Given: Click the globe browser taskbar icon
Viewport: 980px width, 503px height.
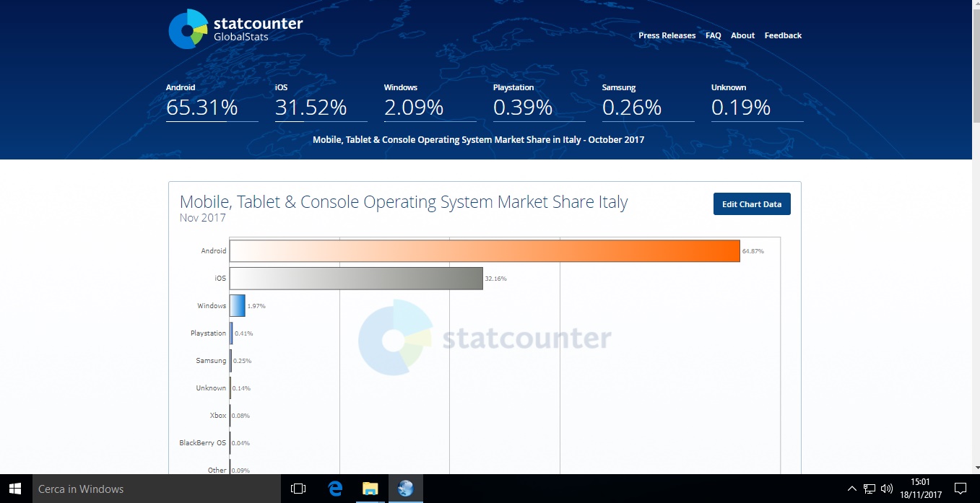Looking at the screenshot, I should point(405,489).
